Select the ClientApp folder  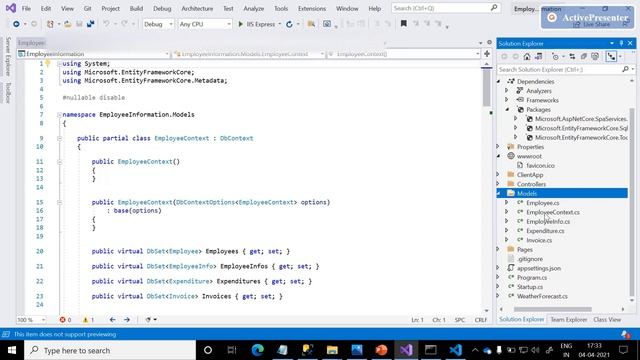pyautogui.click(x=530, y=175)
